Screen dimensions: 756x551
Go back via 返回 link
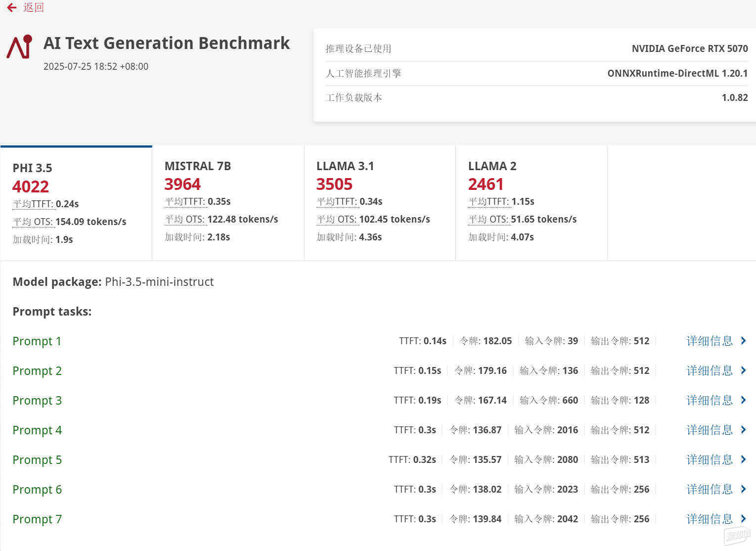pyautogui.click(x=34, y=7)
